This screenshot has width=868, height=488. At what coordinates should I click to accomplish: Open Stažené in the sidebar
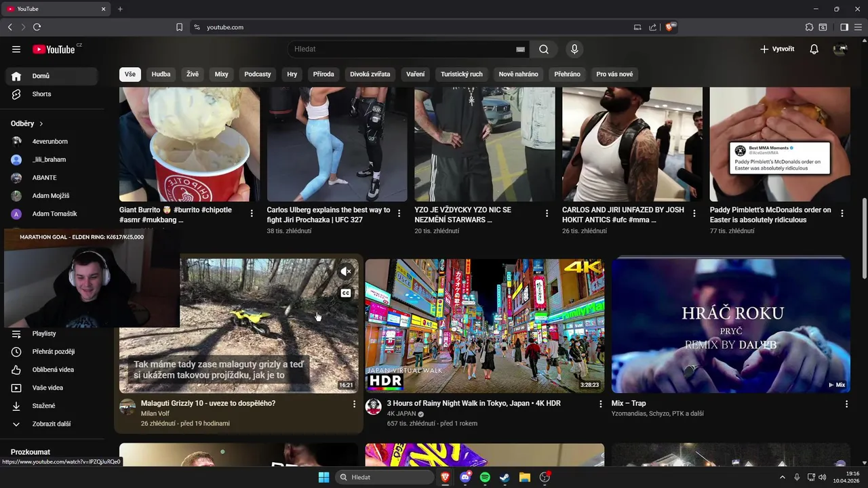pyautogui.click(x=52, y=406)
